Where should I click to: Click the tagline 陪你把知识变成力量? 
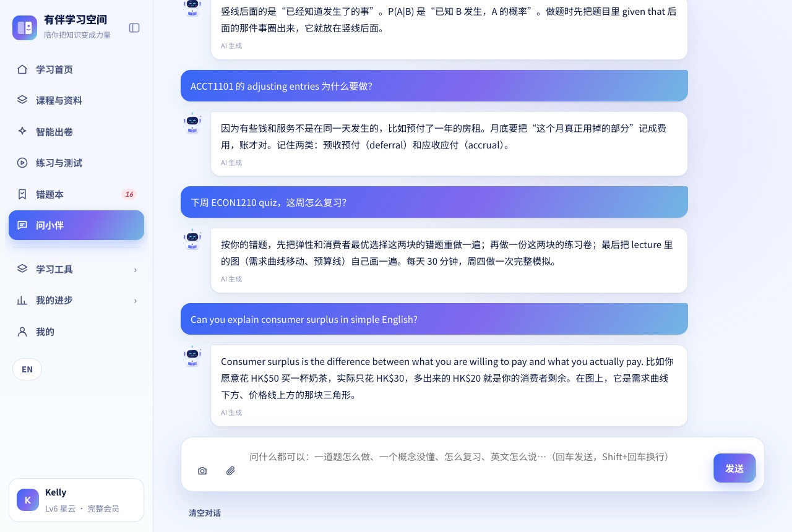click(77, 35)
